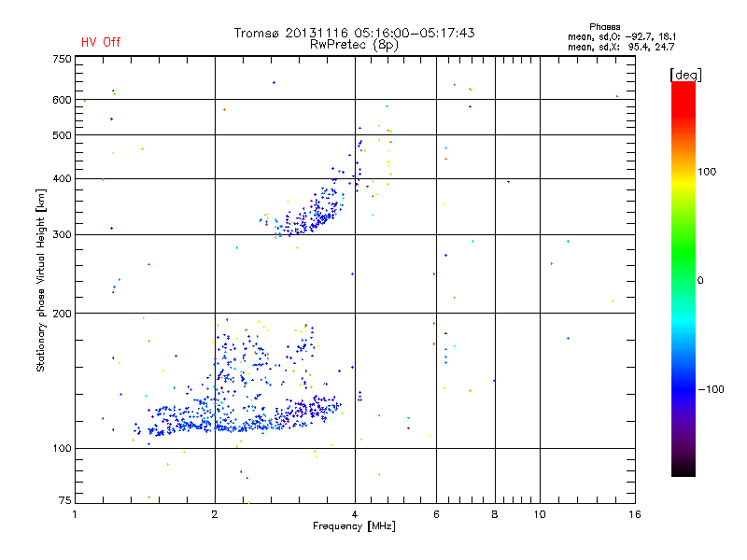The image size is (747, 560).
Task: Click the x-axis tick label "2"
Action: (215, 514)
